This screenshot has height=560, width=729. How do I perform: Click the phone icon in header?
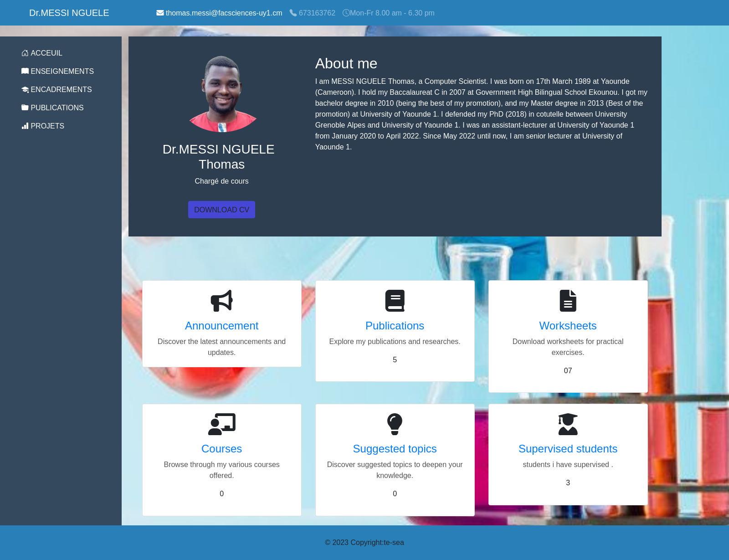point(293,13)
